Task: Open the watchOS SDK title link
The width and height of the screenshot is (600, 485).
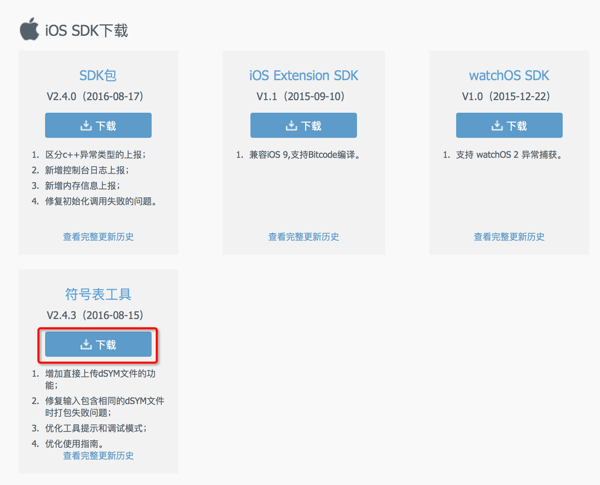Action: (x=509, y=75)
